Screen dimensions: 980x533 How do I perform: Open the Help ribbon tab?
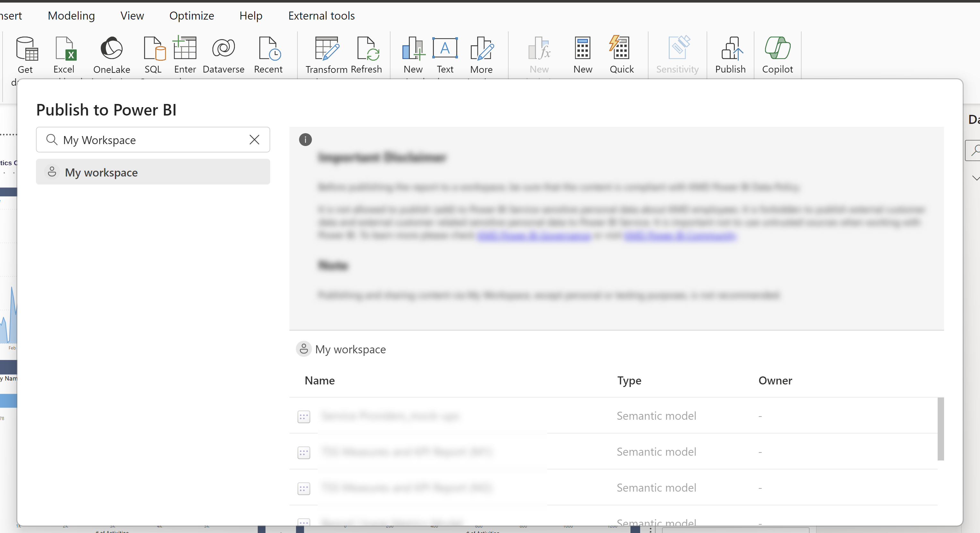pos(251,16)
